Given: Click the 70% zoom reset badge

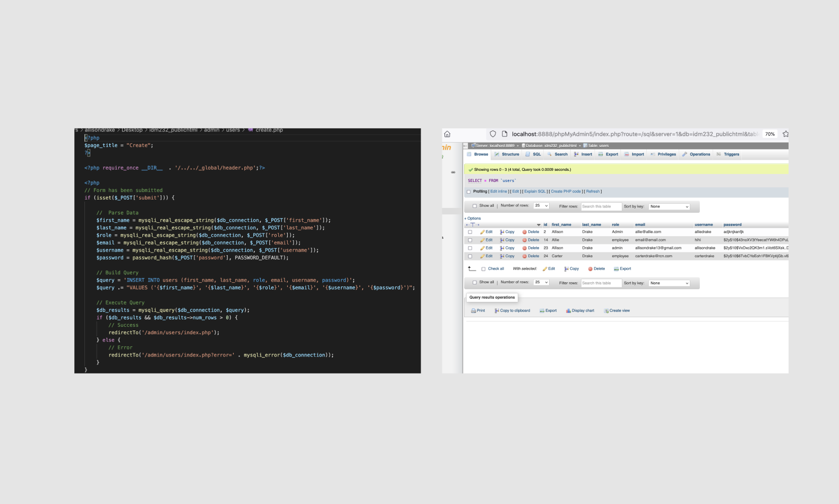Looking at the screenshot, I should tap(770, 134).
